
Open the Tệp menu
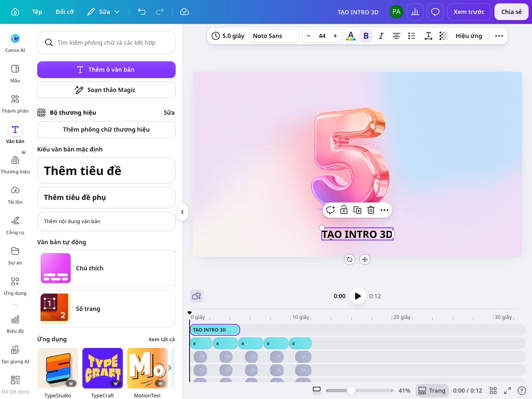pyautogui.click(x=37, y=12)
